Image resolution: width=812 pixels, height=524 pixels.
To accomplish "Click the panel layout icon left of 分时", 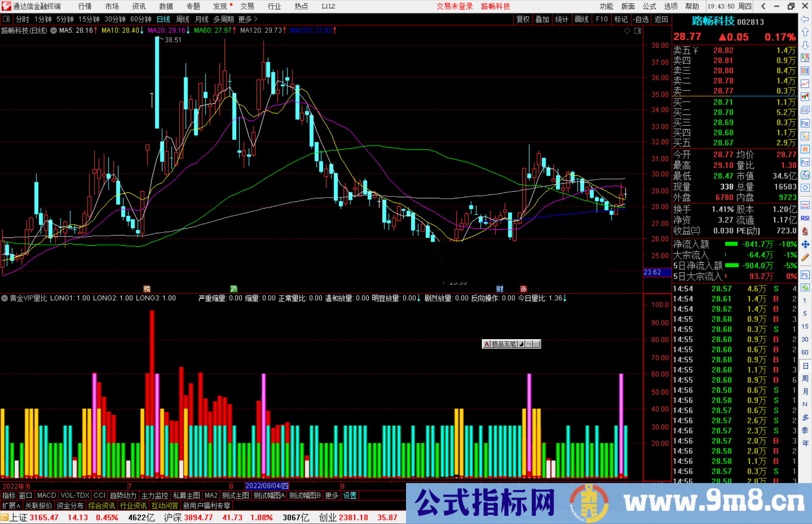I will point(6,19).
